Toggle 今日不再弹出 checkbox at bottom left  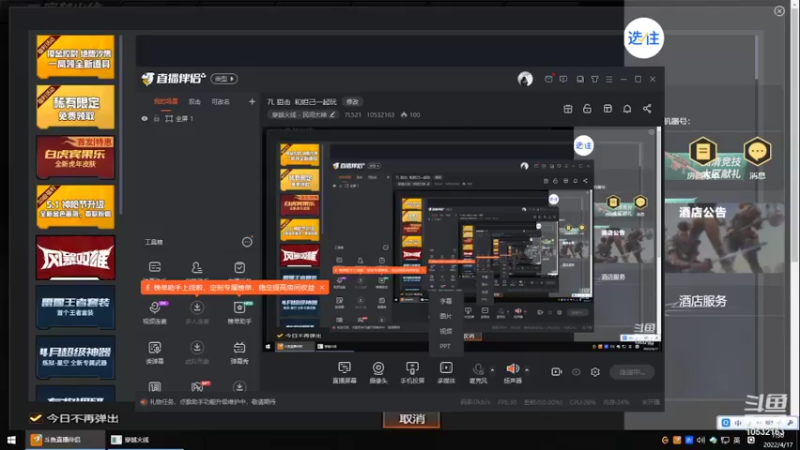click(x=36, y=418)
